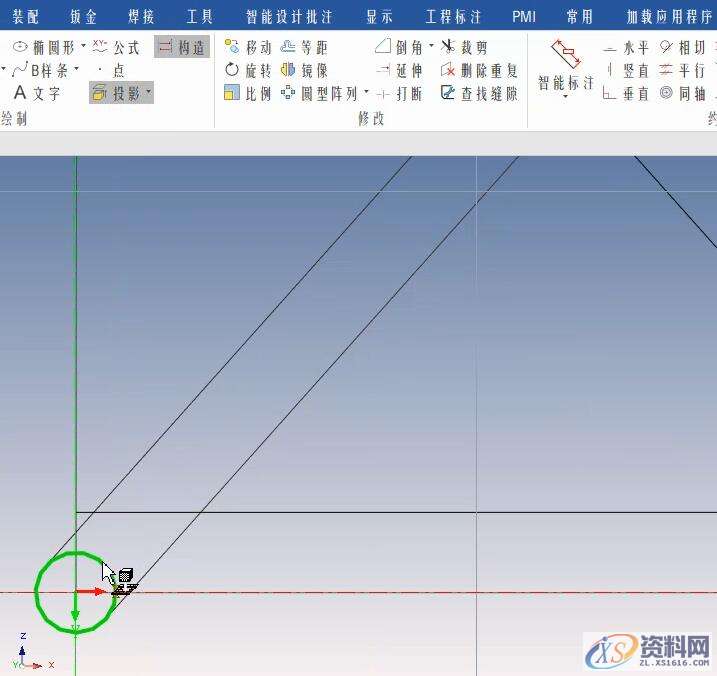Expand the 倒角 dropdown arrow
This screenshot has width=717, height=676.
pos(431,46)
